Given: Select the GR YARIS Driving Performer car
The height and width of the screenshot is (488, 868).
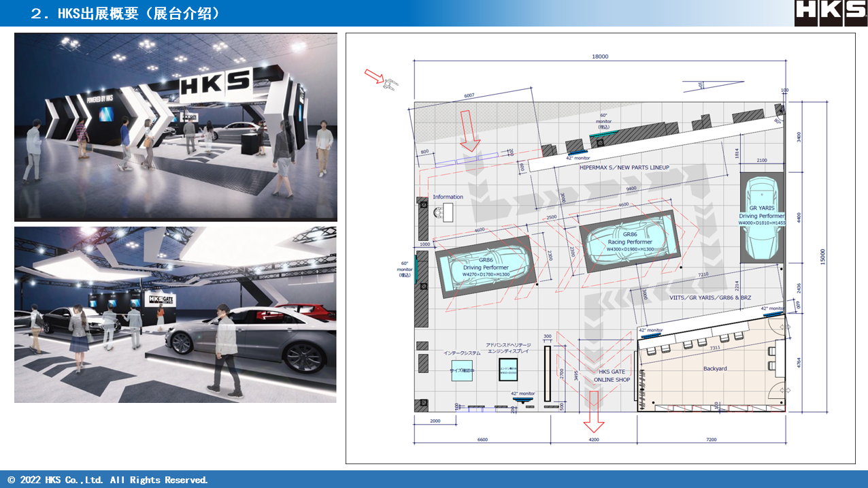Looking at the screenshot, I should pyautogui.click(x=762, y=218).
